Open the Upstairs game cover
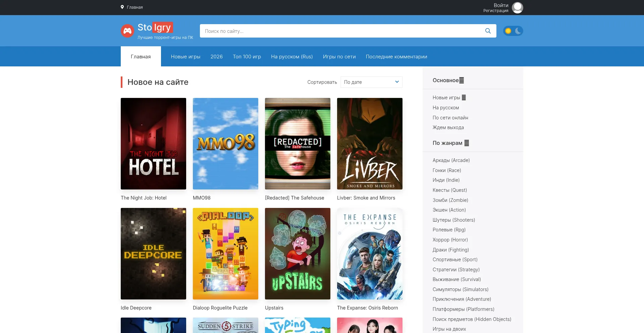This screenshot has width=644, height=333. 298,254
